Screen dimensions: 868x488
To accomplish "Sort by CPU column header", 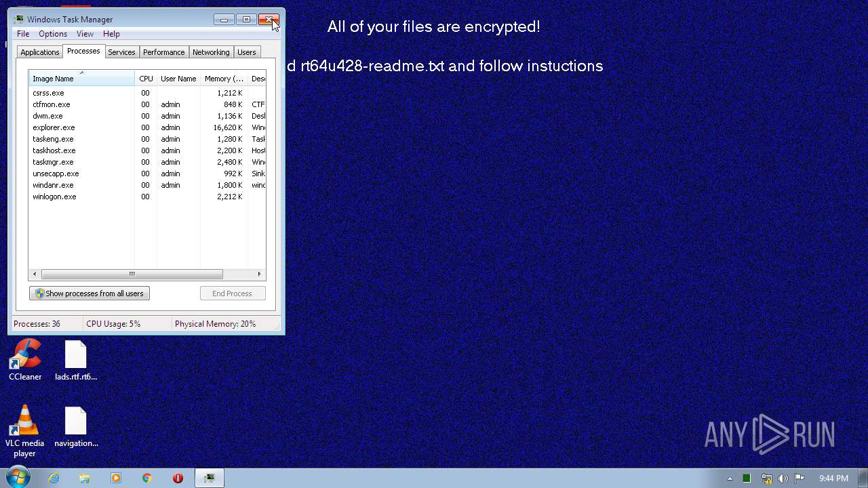I will click(x=146, y=79).
